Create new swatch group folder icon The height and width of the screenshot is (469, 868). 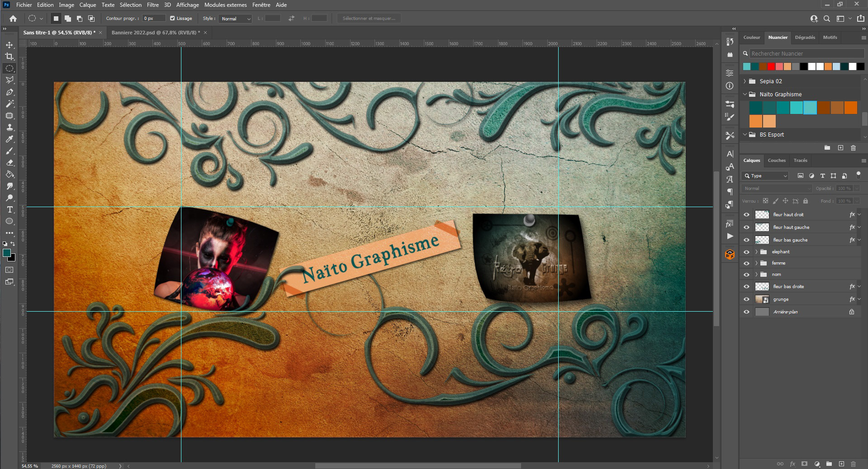click(x=827, y=148)
